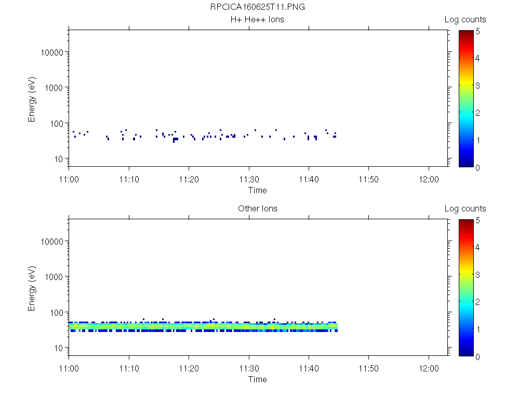Click the top plot's color scale bar

(x=466, y=98)
